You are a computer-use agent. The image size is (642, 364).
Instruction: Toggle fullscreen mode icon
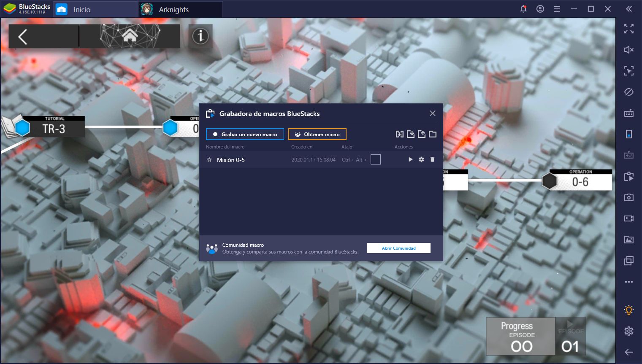point(629,29)
